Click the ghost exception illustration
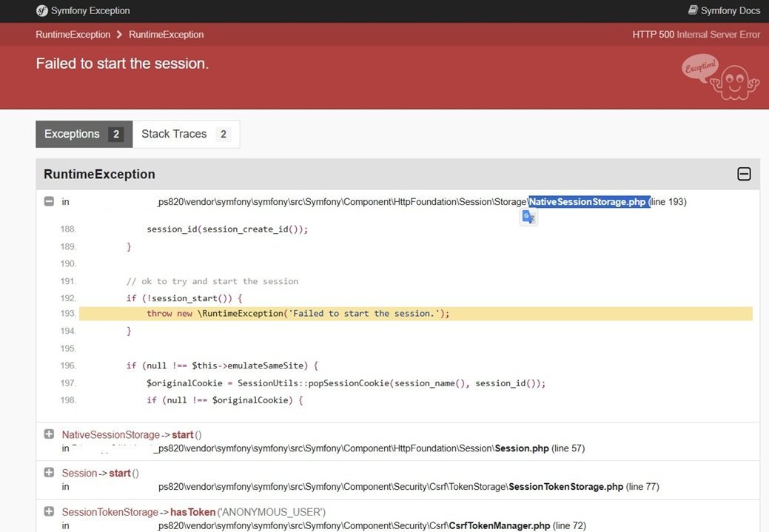This screenshot has height=532, width=769. coord(720,76)
